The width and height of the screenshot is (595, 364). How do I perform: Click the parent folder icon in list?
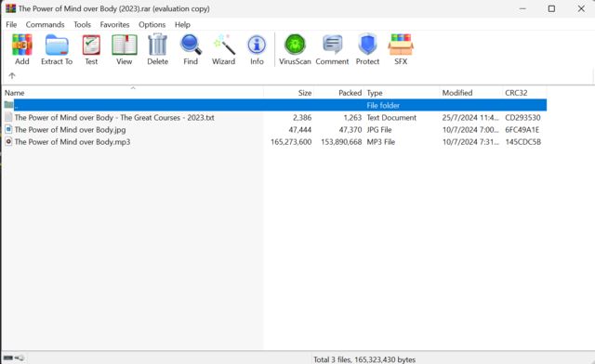(8, 105)
